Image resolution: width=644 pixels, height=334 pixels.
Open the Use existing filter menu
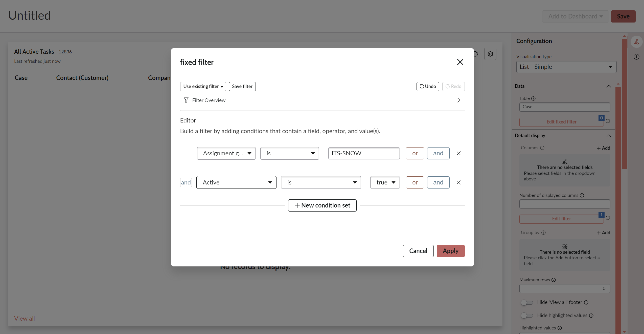point(203,86)
